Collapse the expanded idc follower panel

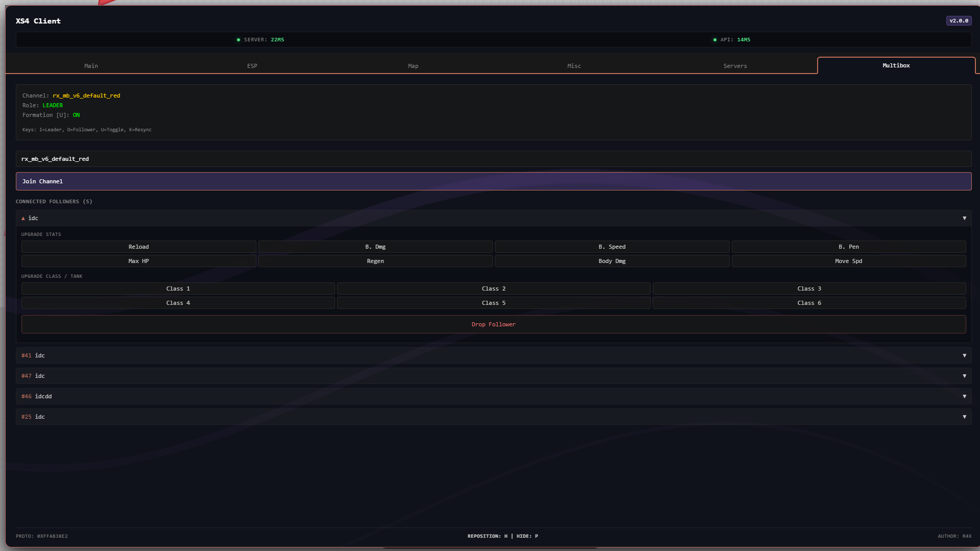point(964,218)
